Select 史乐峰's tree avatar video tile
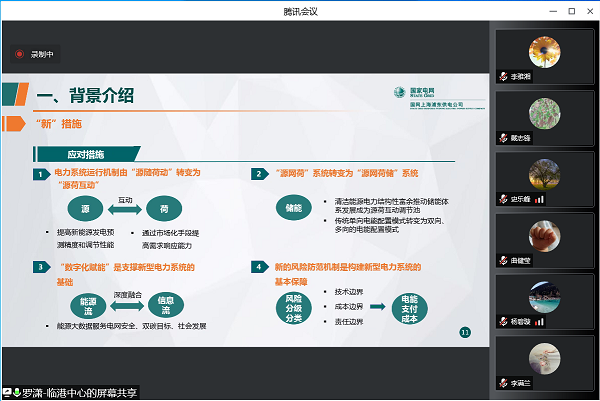Image resolution: width=600 pixels, height=401 pixels. tap(545, 174)
